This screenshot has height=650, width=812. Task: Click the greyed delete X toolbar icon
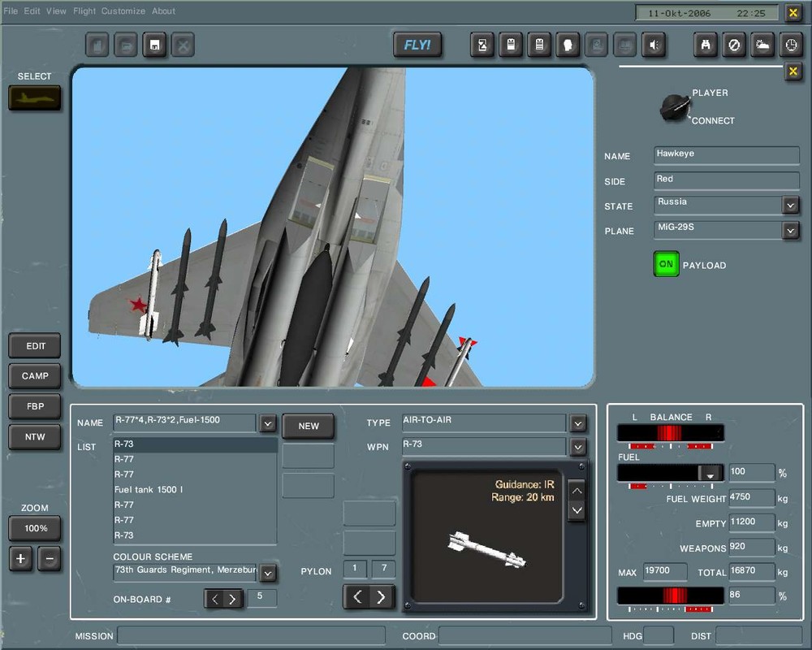click(x=183, y=45)
